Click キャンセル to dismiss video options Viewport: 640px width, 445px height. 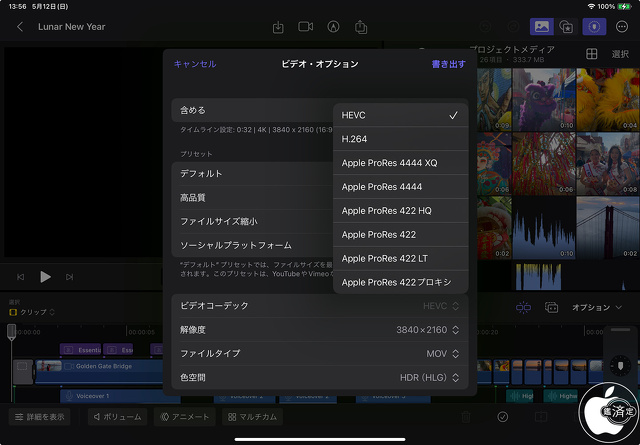(195, 64)
